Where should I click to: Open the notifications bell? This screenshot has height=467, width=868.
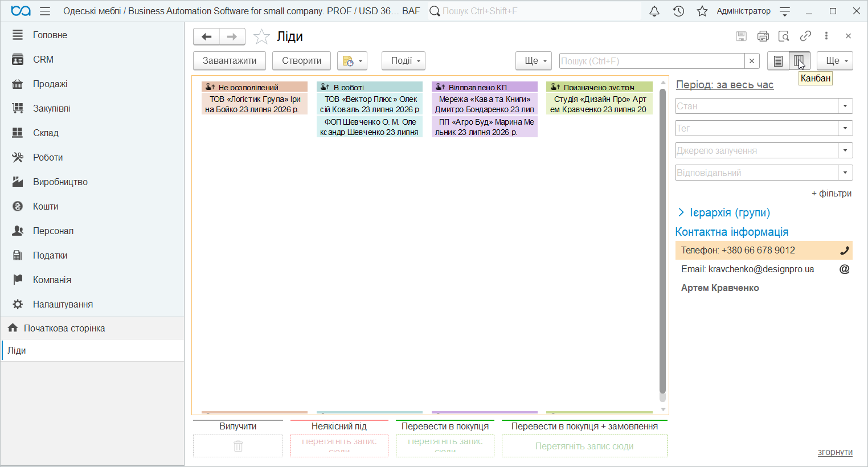click(654, 11)
